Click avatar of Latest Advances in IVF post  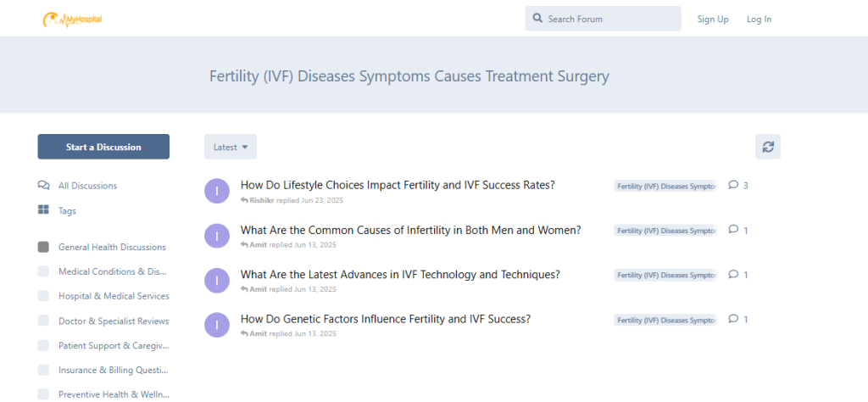(217, 280)
